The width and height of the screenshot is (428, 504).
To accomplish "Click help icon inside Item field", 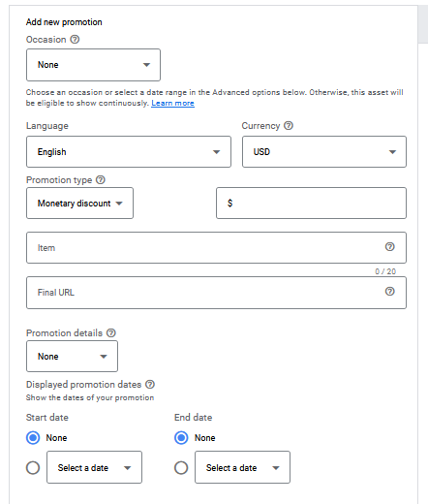I will click(x=390, y=247).
